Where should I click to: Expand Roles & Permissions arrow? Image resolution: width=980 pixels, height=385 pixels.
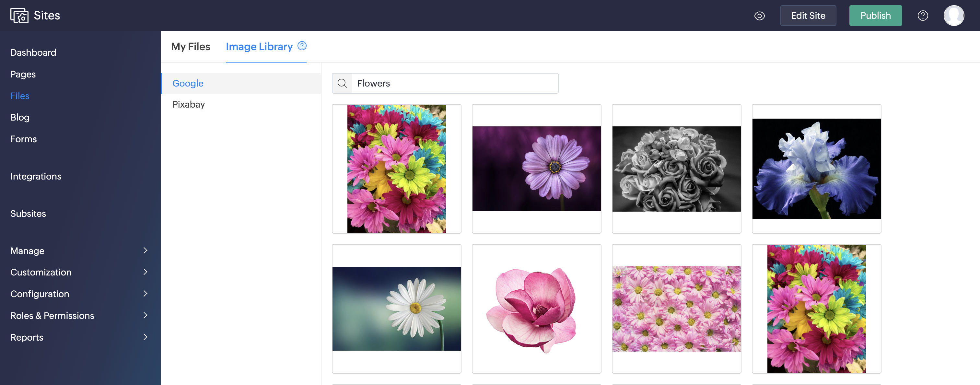145,315
